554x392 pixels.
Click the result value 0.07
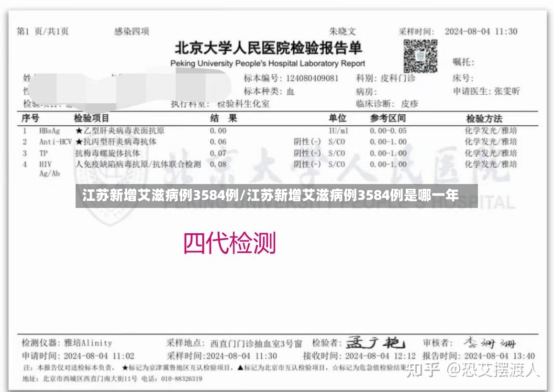218,153
